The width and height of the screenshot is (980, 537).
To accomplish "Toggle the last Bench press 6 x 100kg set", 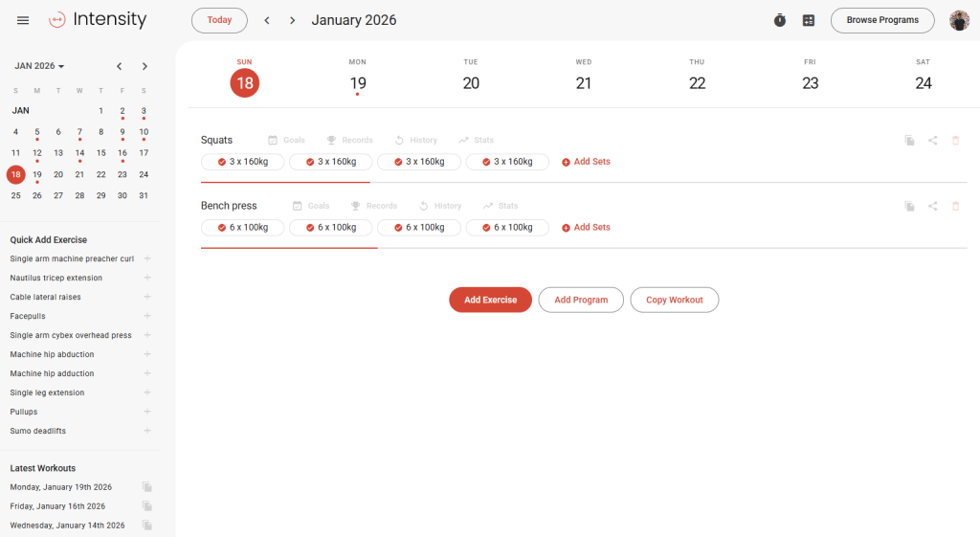I will click(486, 228).
